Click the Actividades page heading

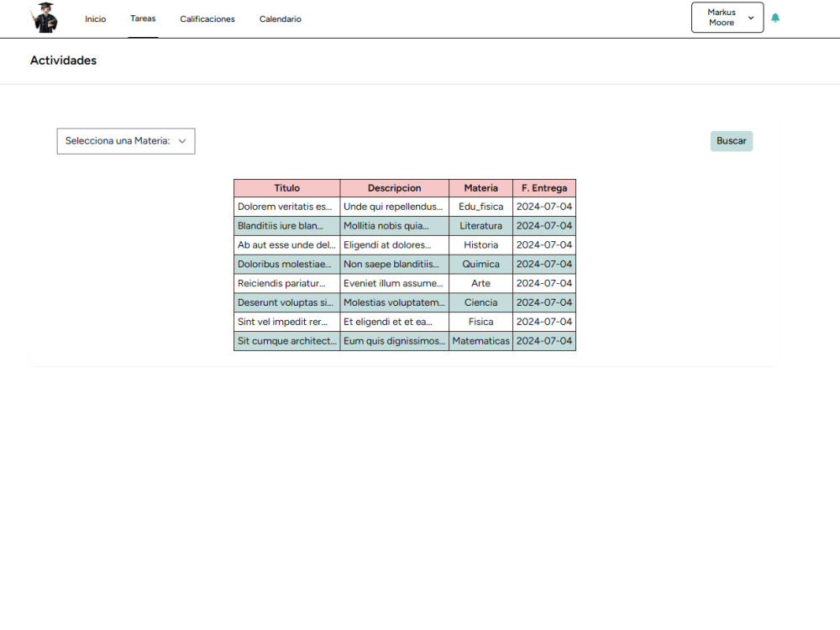coord(63,60)
